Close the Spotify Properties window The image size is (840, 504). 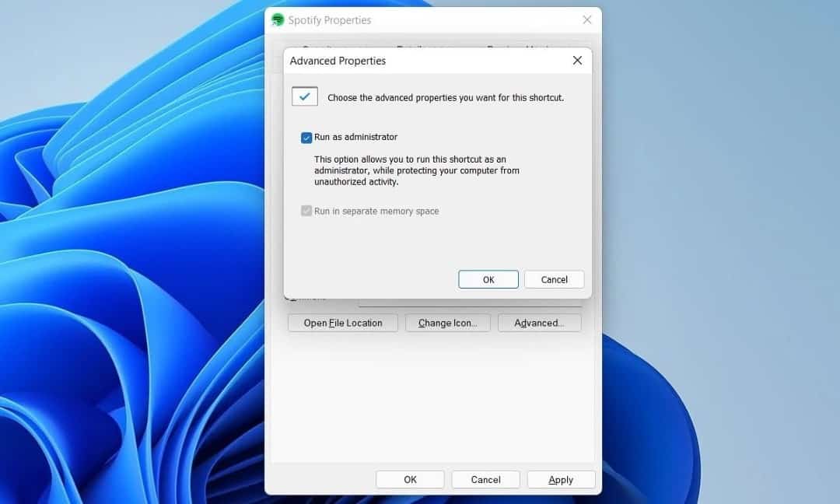(587, 19)
